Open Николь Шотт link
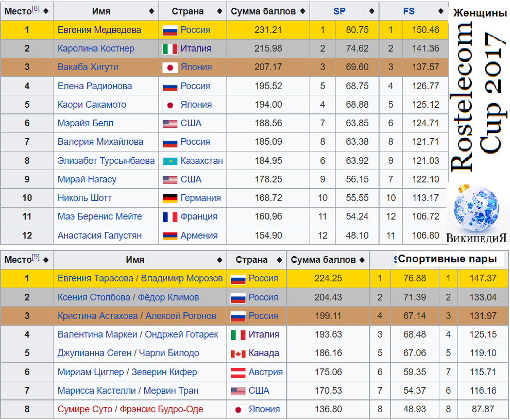 coord(84,198)
